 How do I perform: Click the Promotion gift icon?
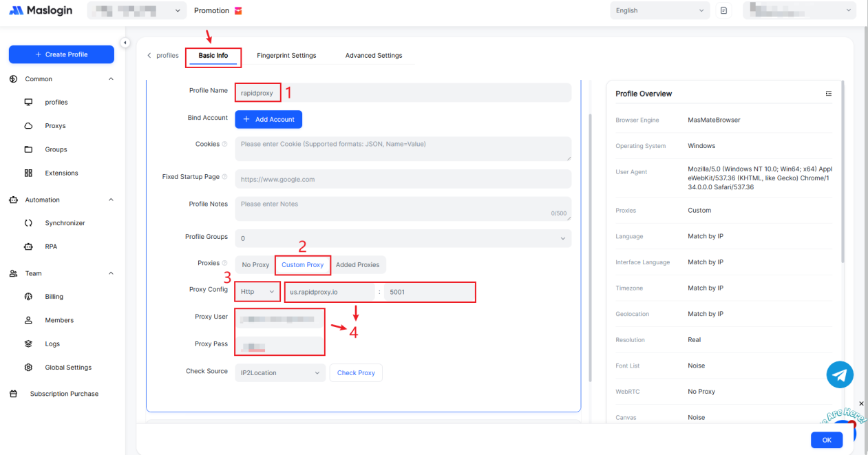pyautogui.click(x=238, y=11)
